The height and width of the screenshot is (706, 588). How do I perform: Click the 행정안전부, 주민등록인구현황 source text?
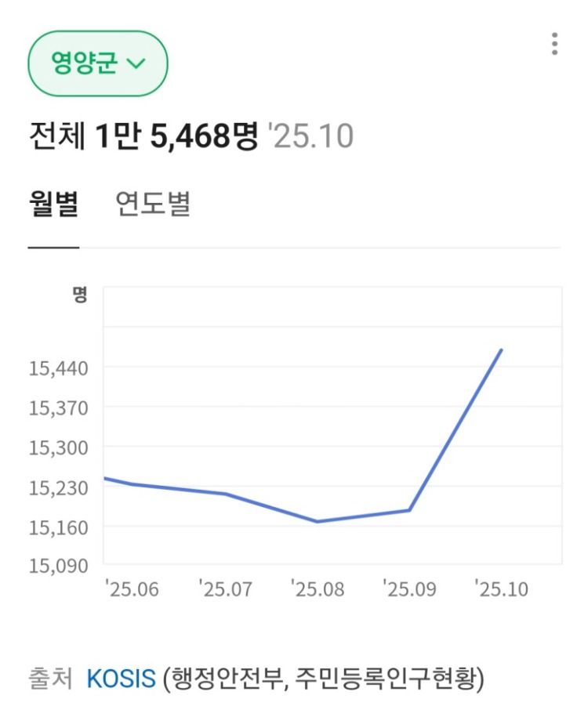324,678
